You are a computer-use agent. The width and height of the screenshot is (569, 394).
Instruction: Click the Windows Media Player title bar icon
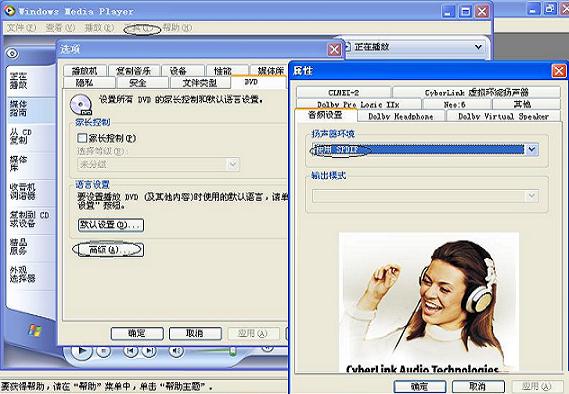pyautogui.click(x=10, y=11)
